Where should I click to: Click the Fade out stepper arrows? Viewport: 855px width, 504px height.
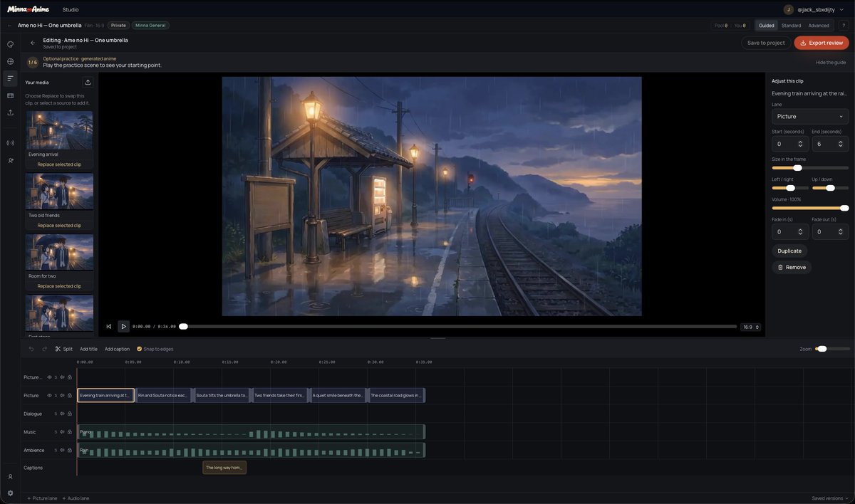point(840,231)
